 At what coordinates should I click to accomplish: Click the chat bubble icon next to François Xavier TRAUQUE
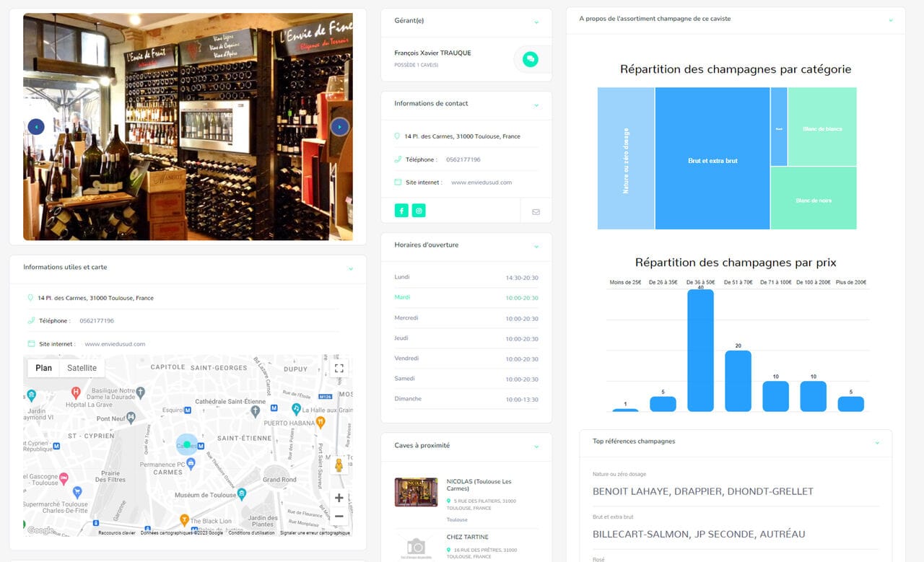(531, 59)
